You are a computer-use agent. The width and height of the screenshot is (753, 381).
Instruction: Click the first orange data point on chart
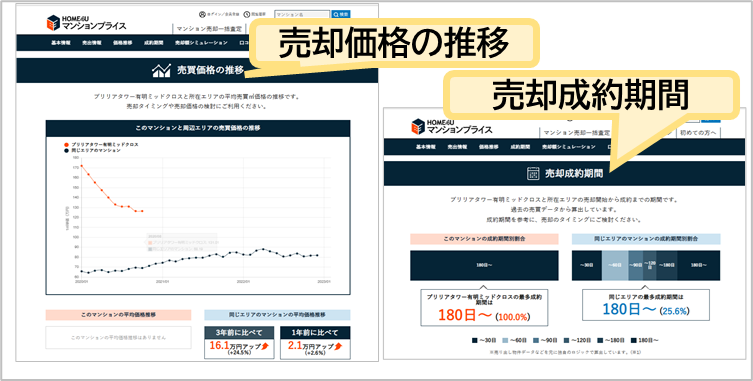tap(81, 166)
